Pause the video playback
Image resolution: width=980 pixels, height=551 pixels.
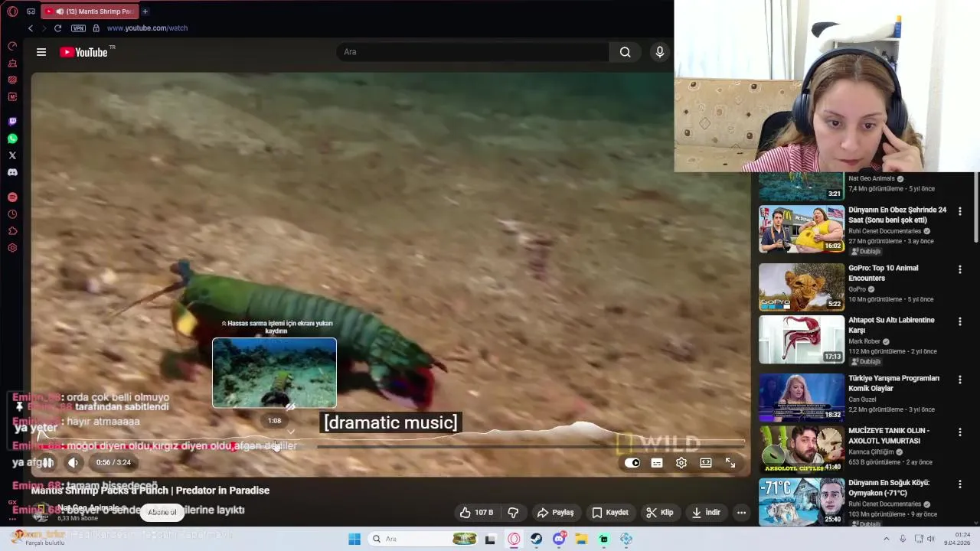47,462
